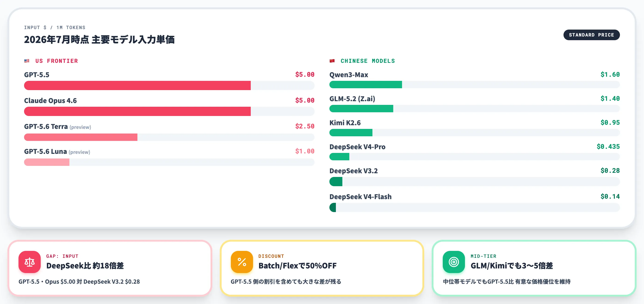
Task: Click the DeepSeek V4-Flash model name
Action: pos(360,197)
